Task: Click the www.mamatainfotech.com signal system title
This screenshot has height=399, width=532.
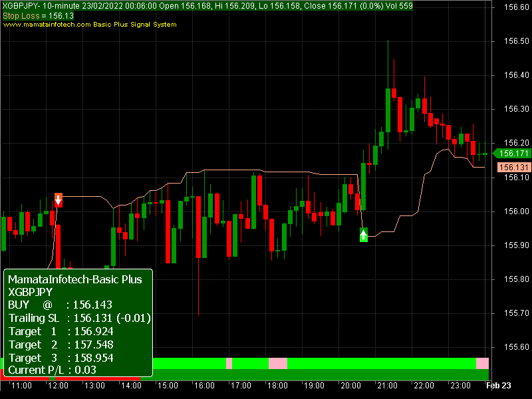Action: (x=90, y=25)
